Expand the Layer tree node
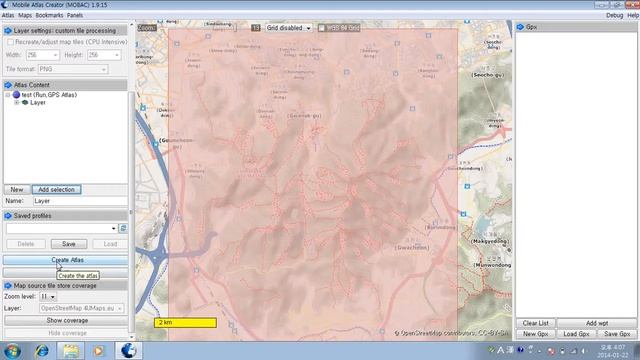Viewport: 640px width, 360px height. tap(17, 102)
